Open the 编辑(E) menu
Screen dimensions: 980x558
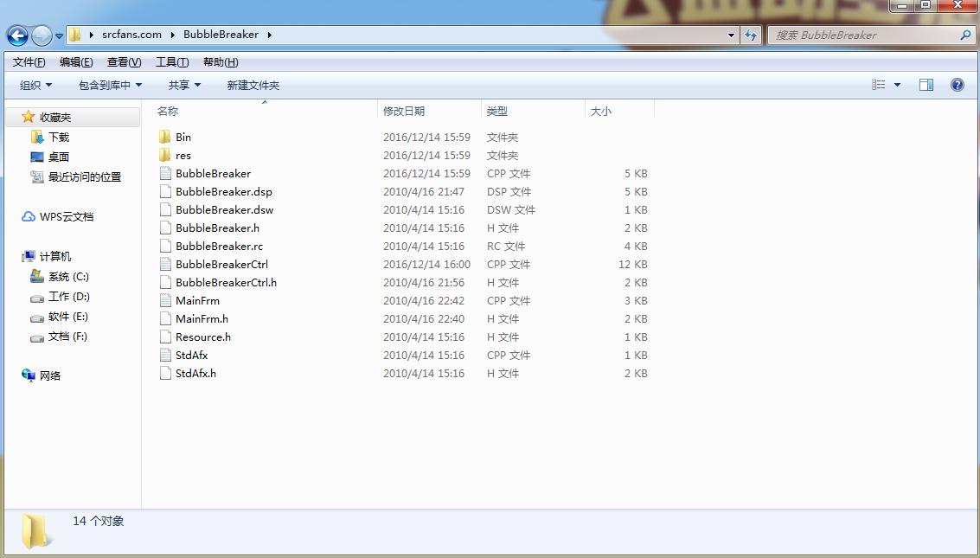click(x=76, y=62)
